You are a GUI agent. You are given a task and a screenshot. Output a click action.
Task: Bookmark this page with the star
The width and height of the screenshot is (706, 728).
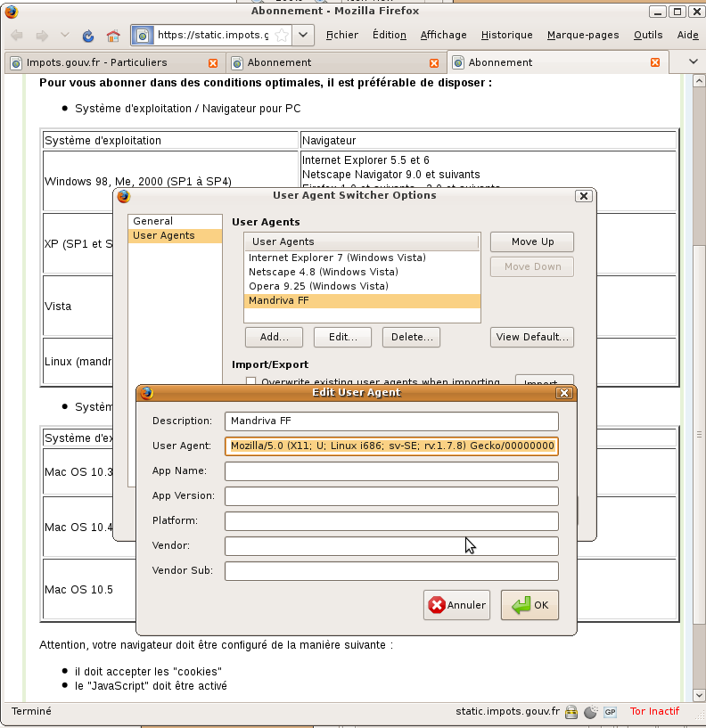coord(282,36)
